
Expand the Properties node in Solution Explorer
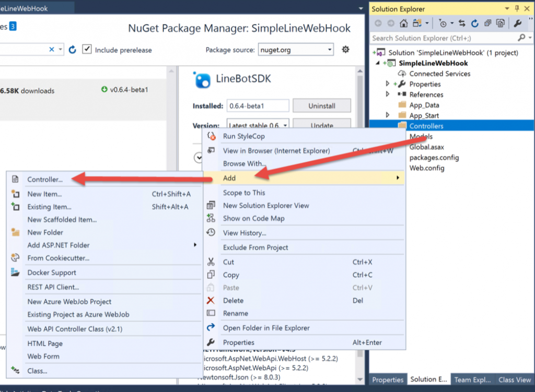[387, 84]
